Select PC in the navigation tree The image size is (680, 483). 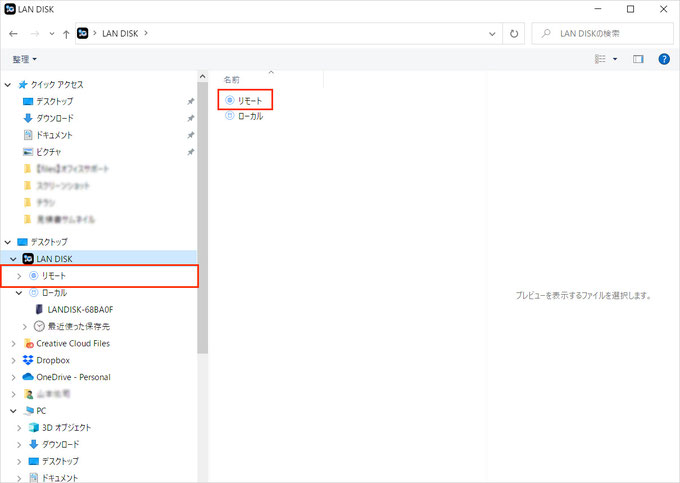pyautogui.click(x=41, y=411)
